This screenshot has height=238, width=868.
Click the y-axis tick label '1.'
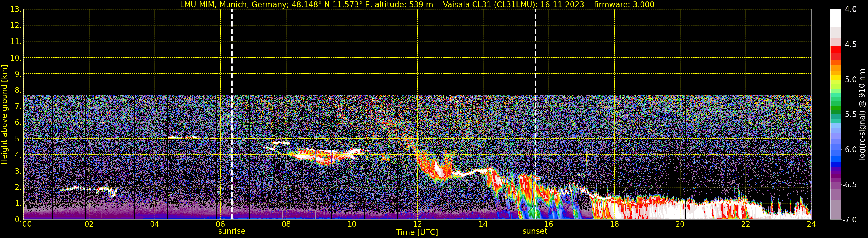[18, 203]
